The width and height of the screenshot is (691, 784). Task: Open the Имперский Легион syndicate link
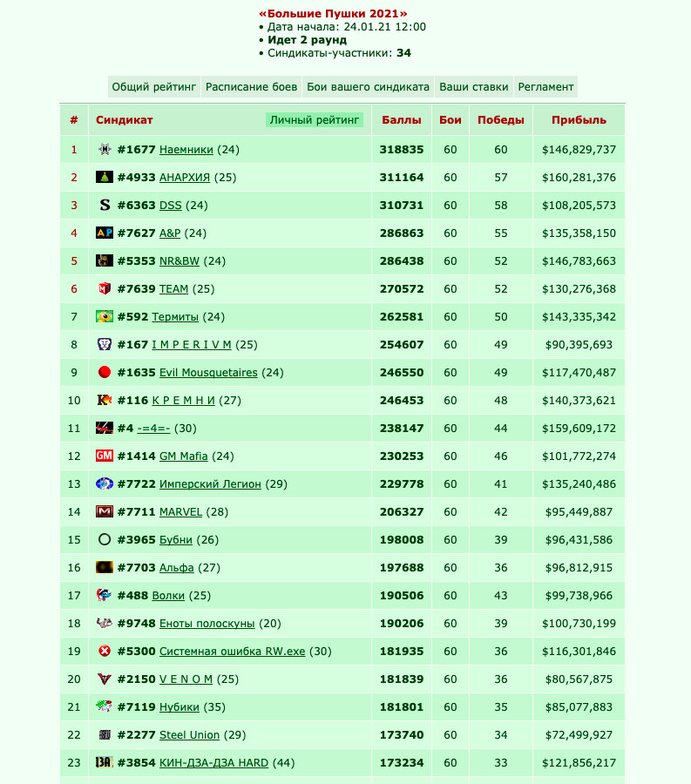click(210, 484)
